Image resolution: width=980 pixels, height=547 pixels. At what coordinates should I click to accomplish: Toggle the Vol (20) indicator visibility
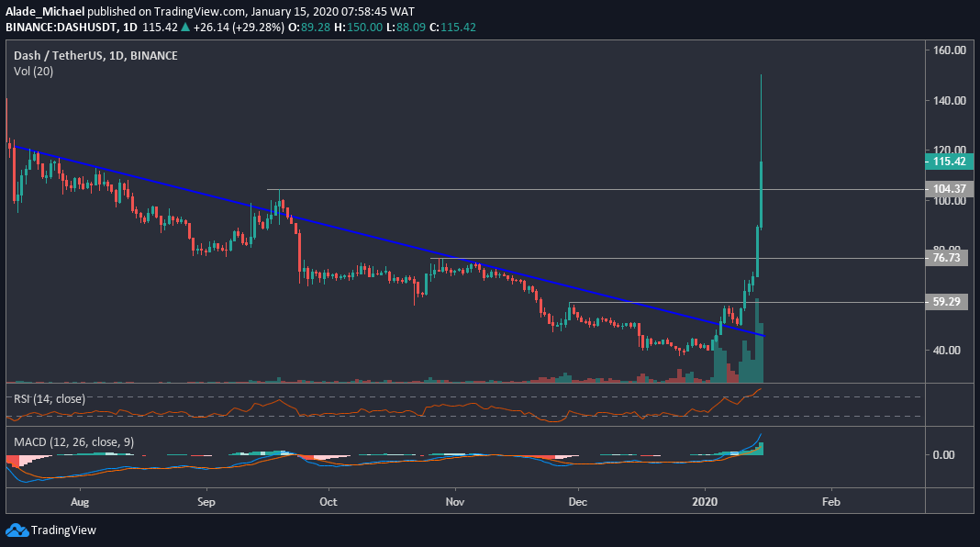34,71
